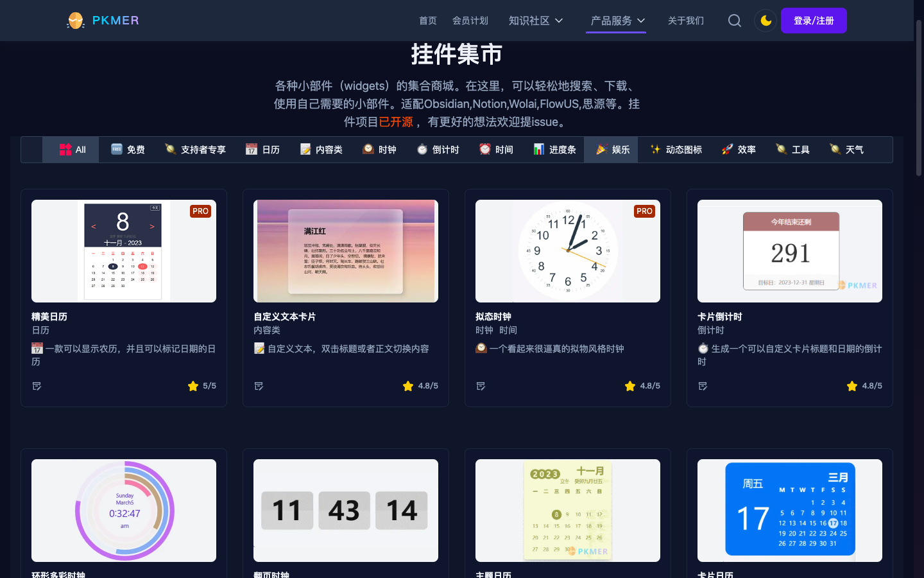The width and height of the screenshot is (924, 578).
Task: Select the All category tab
Action: tap(72, 150)
